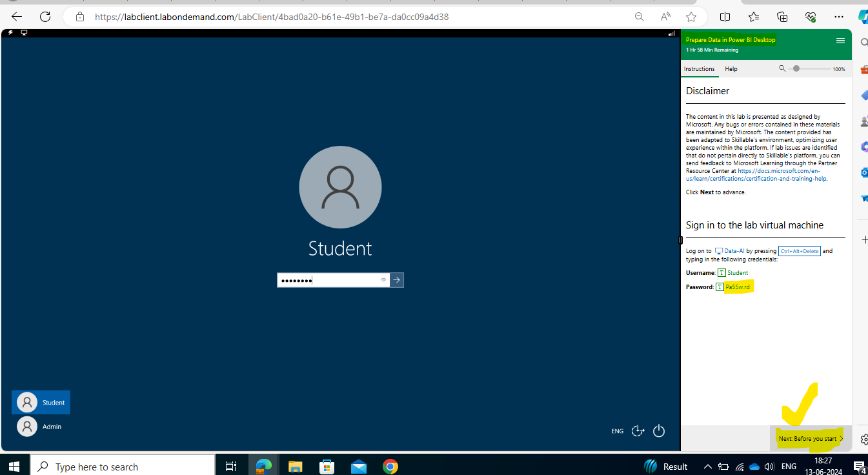
Task: Open Browser essentials heart icon
Action: [811, 17]
